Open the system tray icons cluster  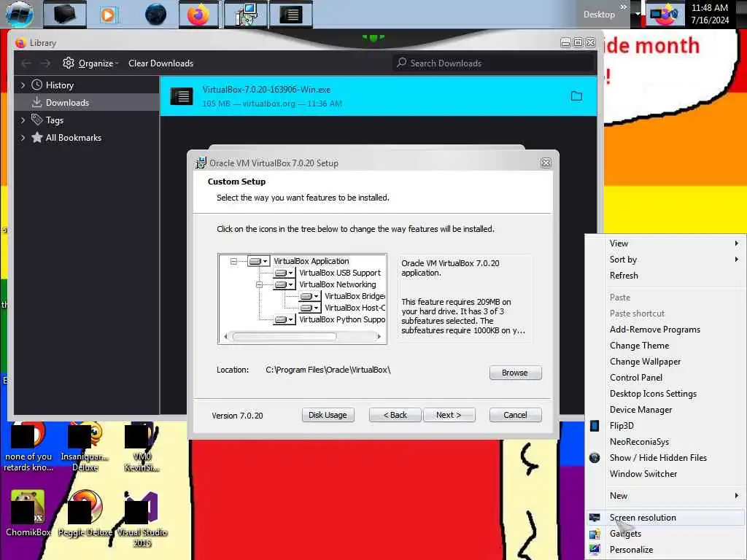(x=664, y=15)
